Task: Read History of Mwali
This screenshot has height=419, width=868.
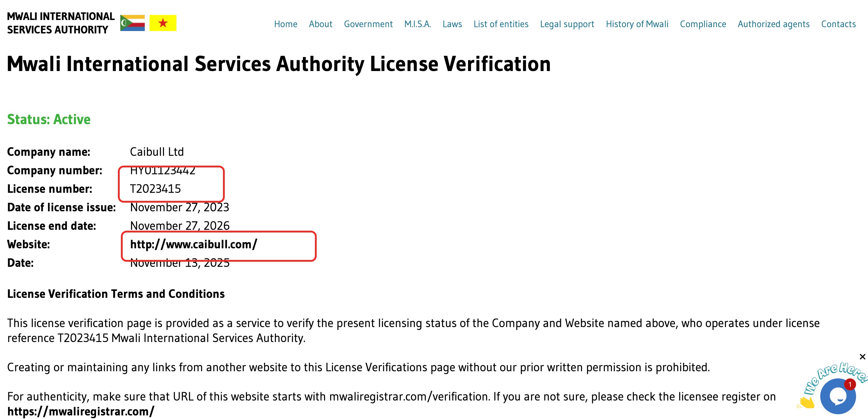Action: pos(637,24)
